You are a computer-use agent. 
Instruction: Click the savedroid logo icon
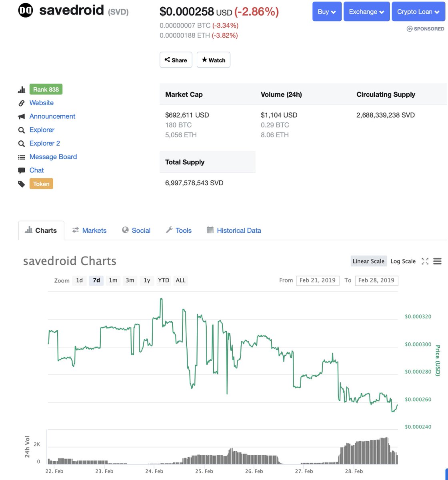click(x=26, y=10)
